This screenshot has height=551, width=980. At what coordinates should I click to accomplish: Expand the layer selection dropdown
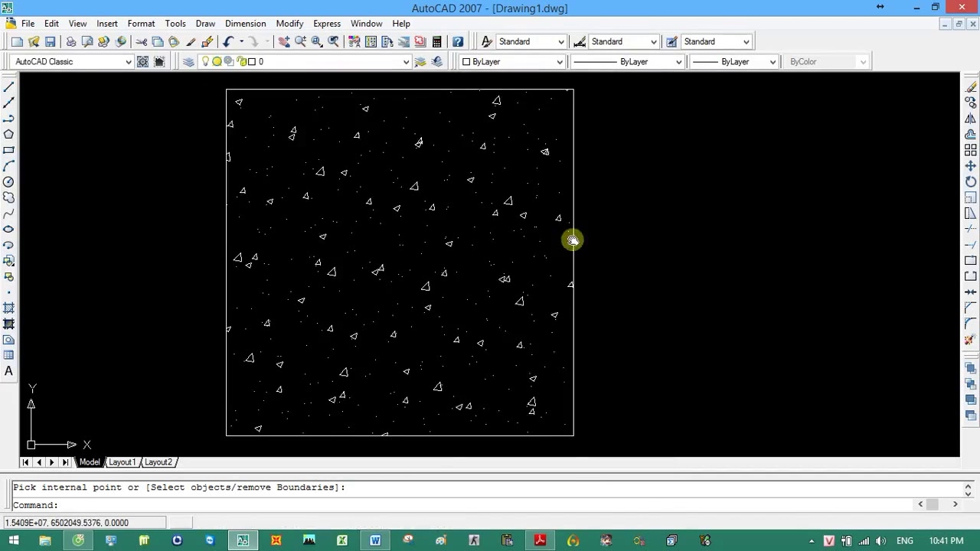tap(406, 61)
